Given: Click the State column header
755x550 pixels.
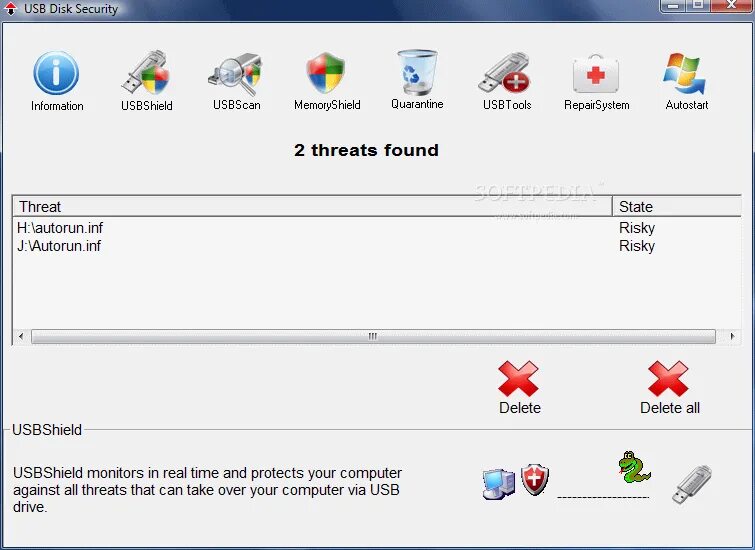Looking at the screenshot, I should click(677, 207).
